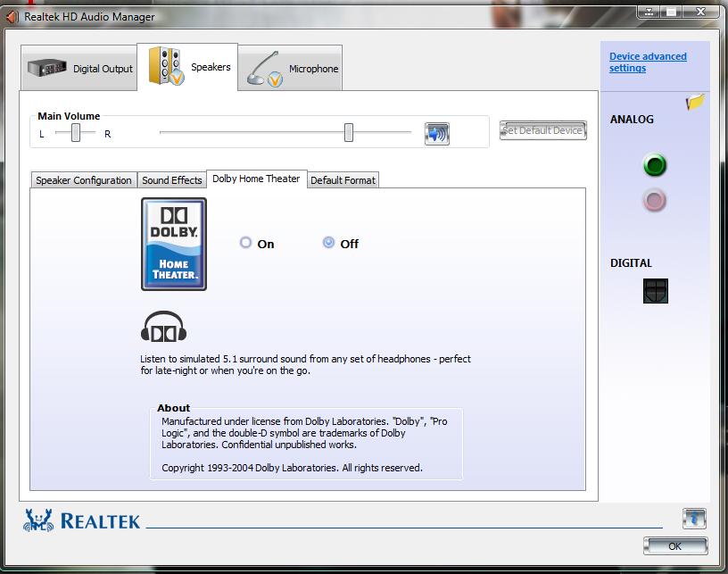
Task: Minimize the Realtek HD Audio Manager window
Action: tap(649, 12)
